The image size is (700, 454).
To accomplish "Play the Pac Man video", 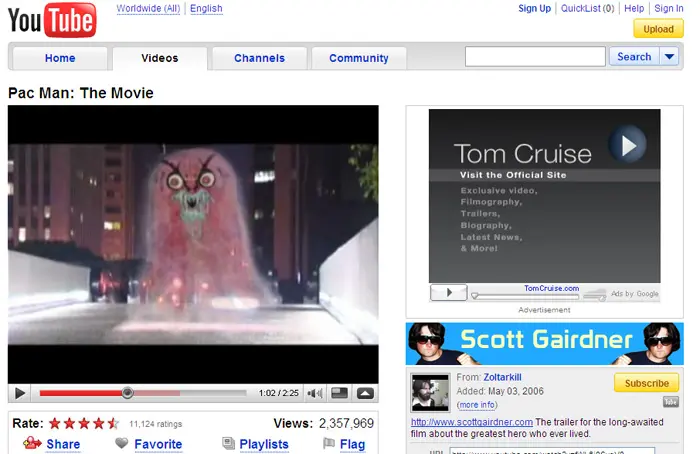I will click(20, 393).
